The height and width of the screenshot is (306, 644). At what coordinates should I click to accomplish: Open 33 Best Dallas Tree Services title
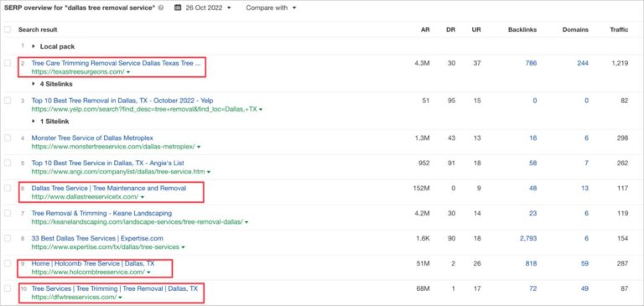[97, 238]
